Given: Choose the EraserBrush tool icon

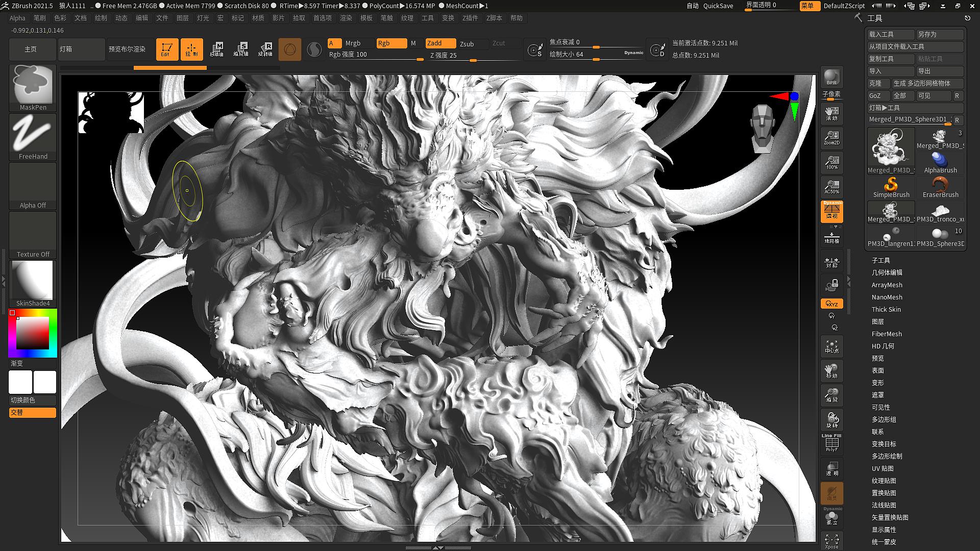Looking at the screenshot, I should 940,187.
